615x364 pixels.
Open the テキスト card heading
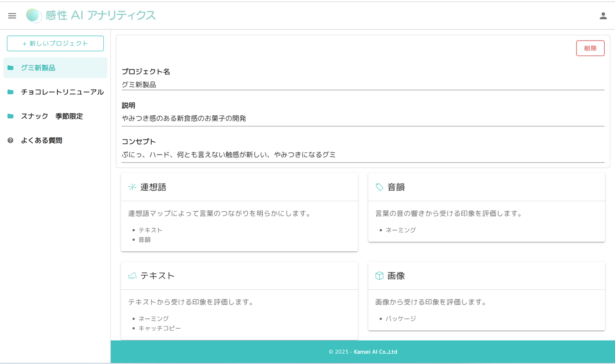click(x=158, y=276)
